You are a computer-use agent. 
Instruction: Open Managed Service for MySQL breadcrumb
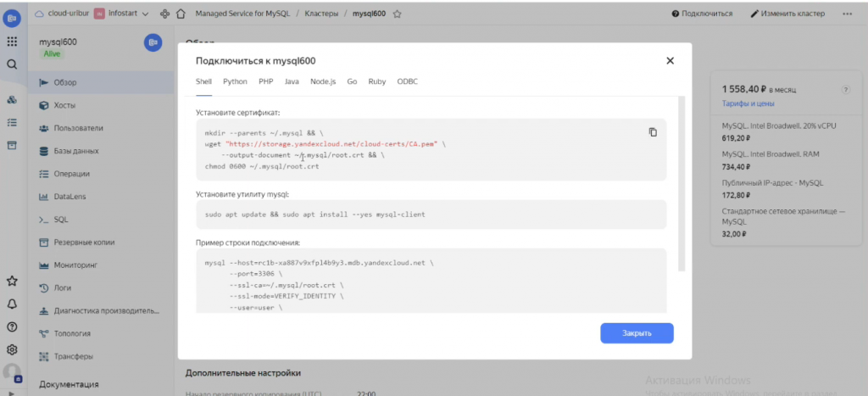tap(242, 14)
